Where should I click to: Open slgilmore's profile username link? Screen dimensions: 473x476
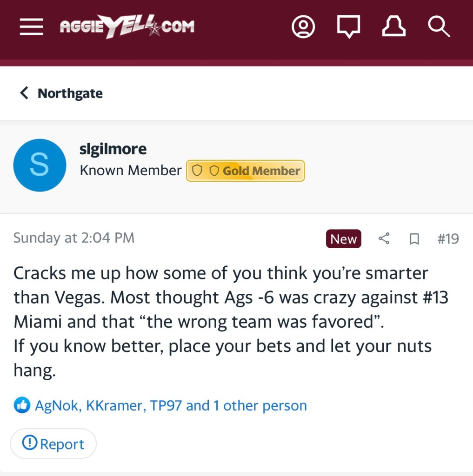113,149
